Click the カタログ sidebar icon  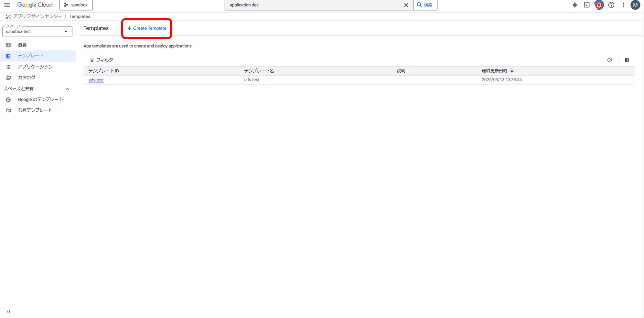pos(8,77)
